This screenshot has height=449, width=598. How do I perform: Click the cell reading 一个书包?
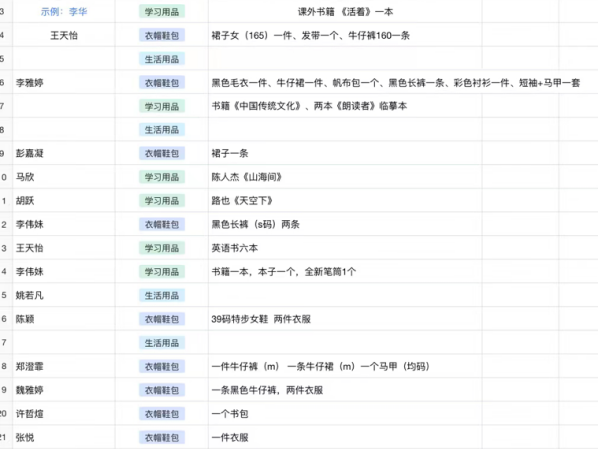[x=345, y=414]
